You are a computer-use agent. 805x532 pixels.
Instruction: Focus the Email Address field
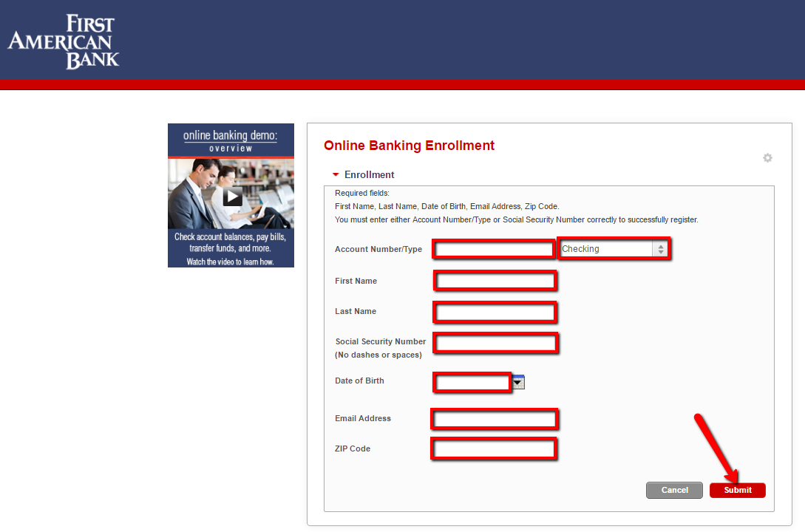495,419
